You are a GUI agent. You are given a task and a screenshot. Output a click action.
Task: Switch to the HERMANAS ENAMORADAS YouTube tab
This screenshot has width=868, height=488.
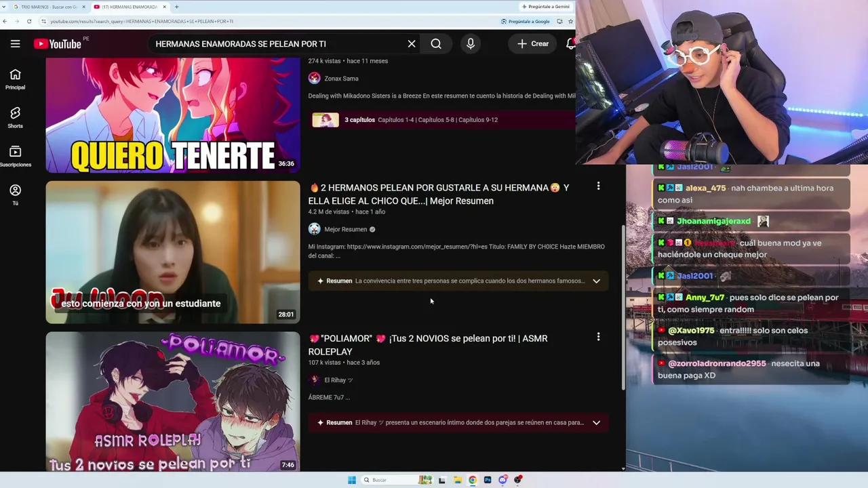(129, 7)
